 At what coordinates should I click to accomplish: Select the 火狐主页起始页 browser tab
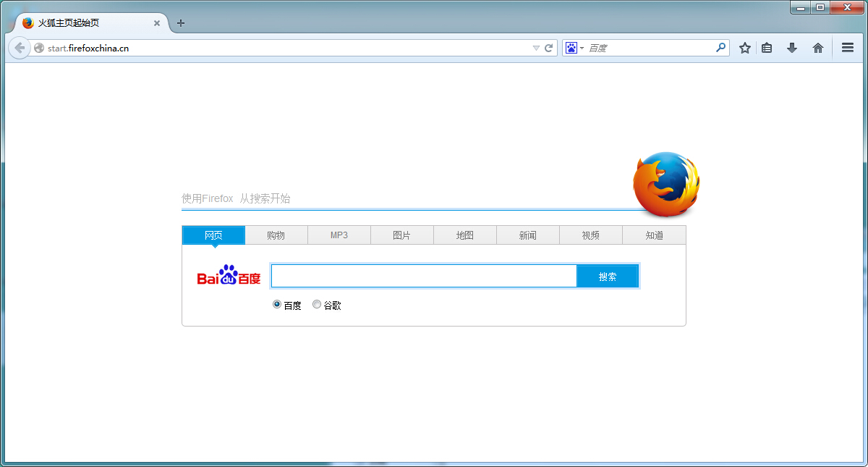pos(90,23)
